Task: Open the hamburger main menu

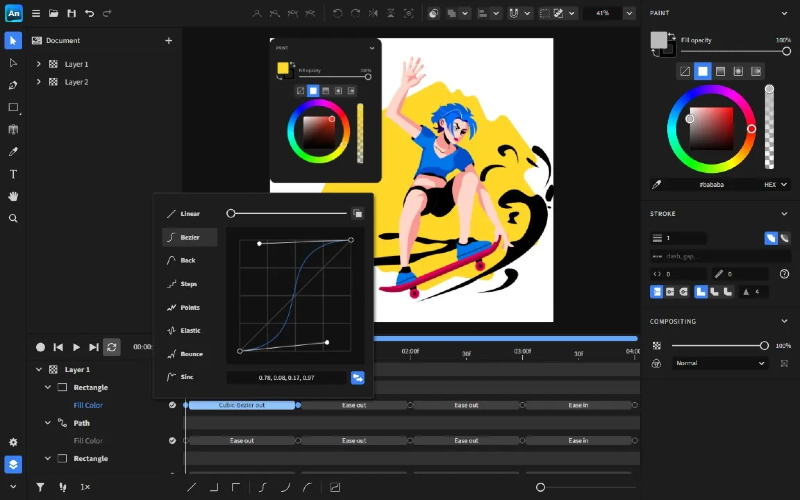Action: coord(36,13)
